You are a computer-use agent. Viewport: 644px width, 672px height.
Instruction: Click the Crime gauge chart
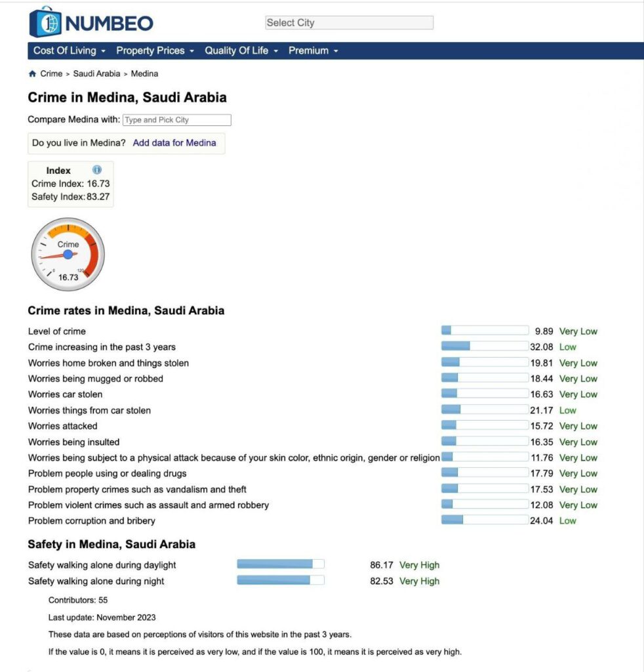[x=68, y=254]
